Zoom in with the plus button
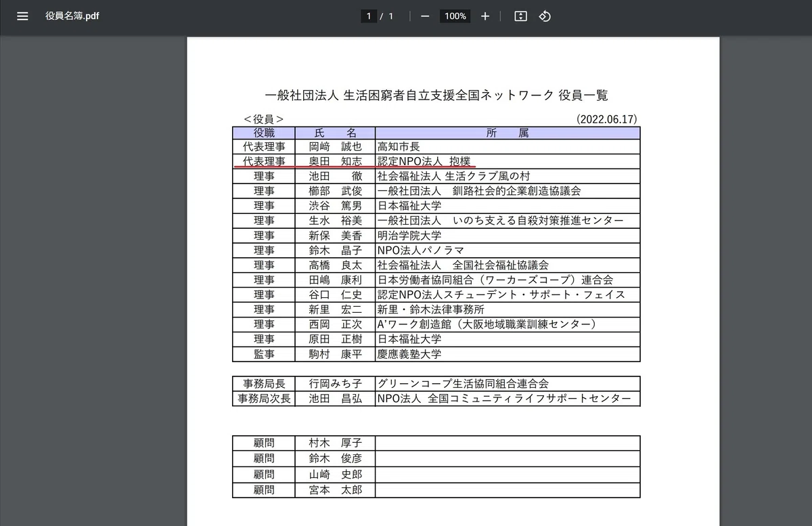 (485, 16)
